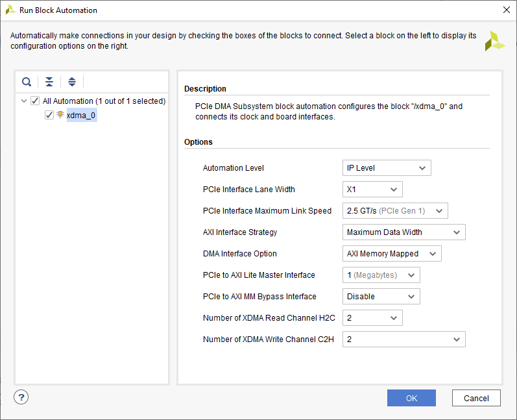Open PCIe Interface Maximum Link Speed dropdown

click(395, 211)
